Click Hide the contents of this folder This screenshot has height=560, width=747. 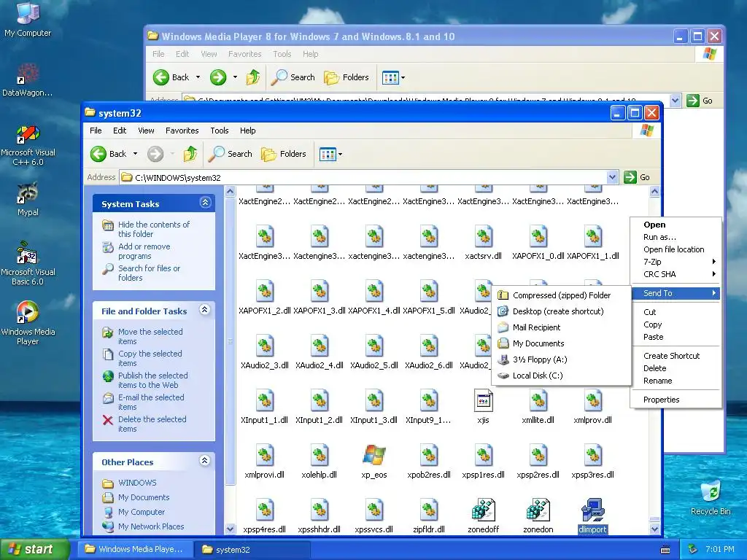click(x=153, y=229)
